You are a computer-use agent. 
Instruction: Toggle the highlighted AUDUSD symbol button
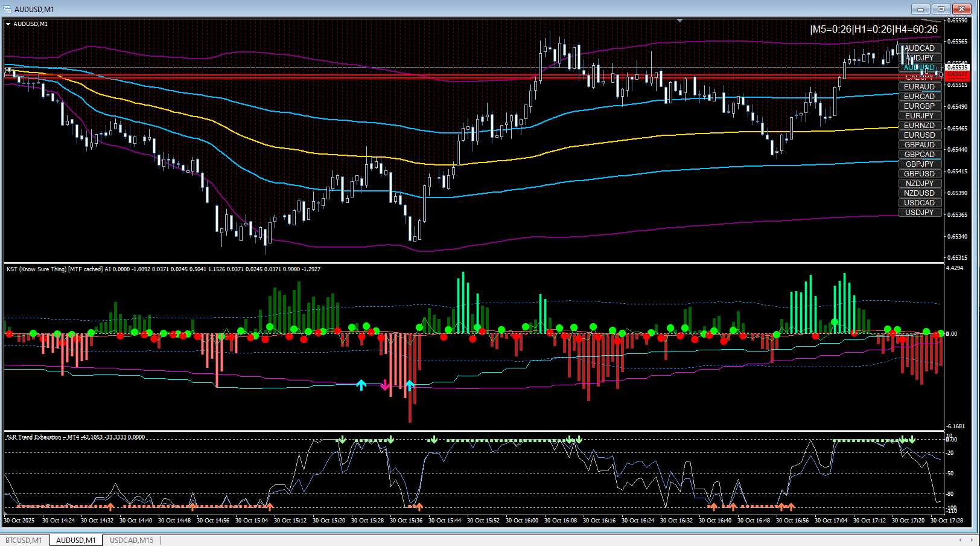(x=919, y=68)
